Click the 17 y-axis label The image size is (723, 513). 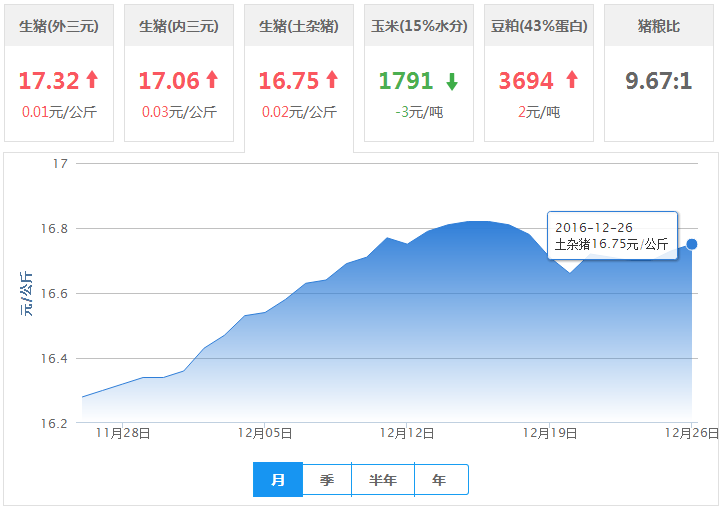coord(60,164)
